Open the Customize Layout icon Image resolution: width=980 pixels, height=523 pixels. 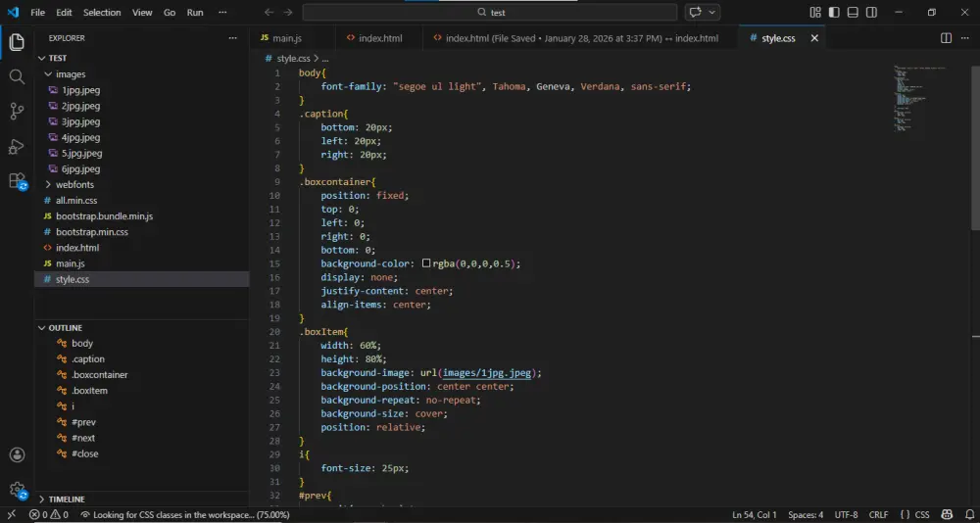815,13
